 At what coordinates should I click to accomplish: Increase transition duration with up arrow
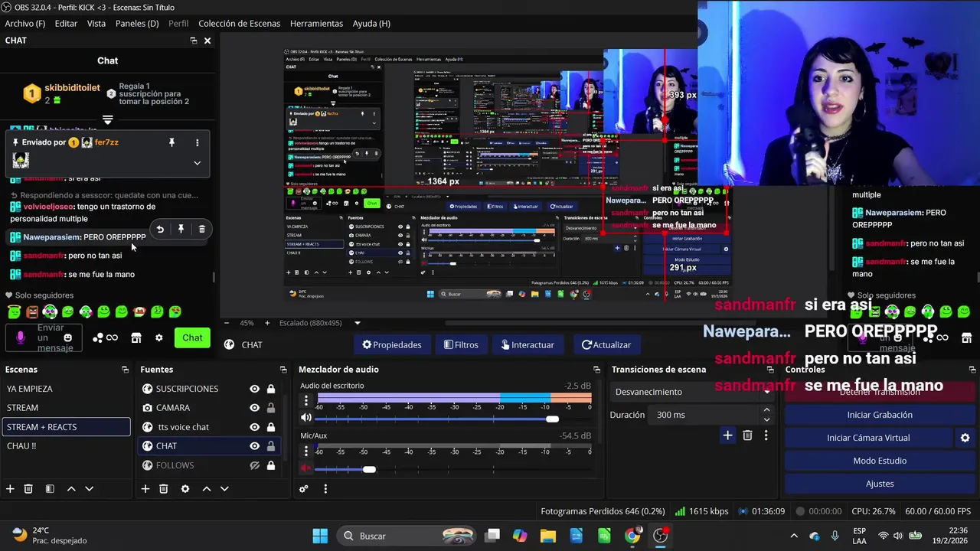pos(766,410)
